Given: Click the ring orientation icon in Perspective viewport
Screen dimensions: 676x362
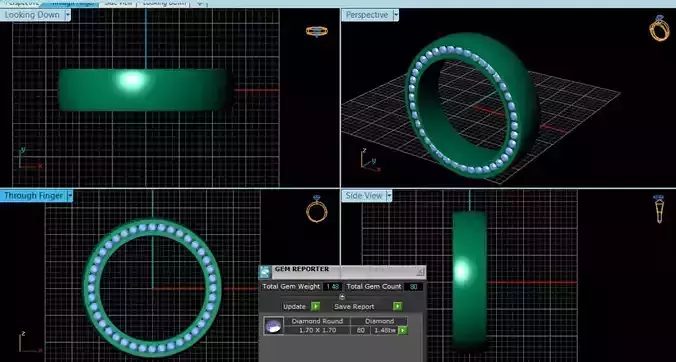Looking at the screenshot, I should (659, 28).
